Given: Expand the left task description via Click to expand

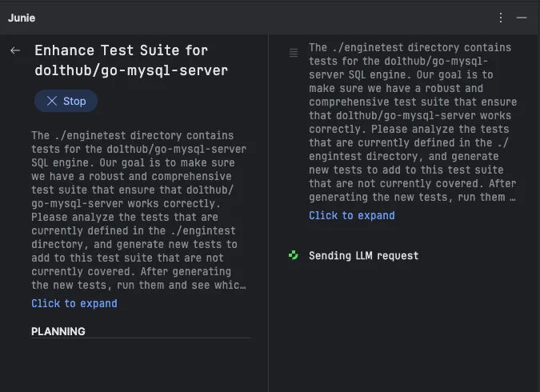Looking at the screenshot, I should click(74, 303).
